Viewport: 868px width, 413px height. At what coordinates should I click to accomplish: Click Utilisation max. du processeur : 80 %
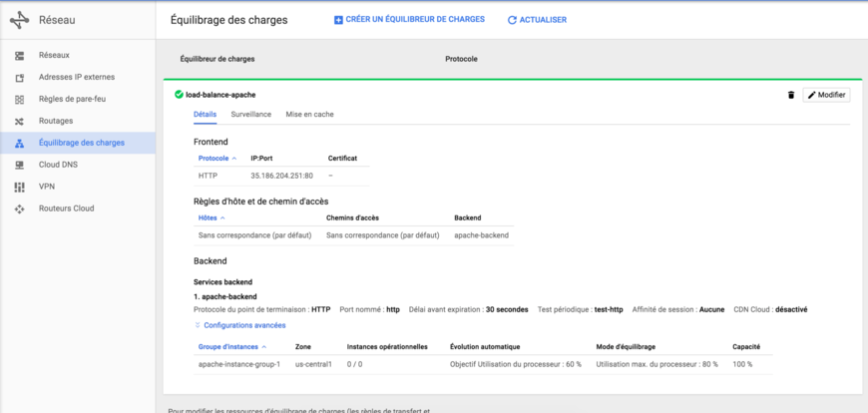coord(657,364)
